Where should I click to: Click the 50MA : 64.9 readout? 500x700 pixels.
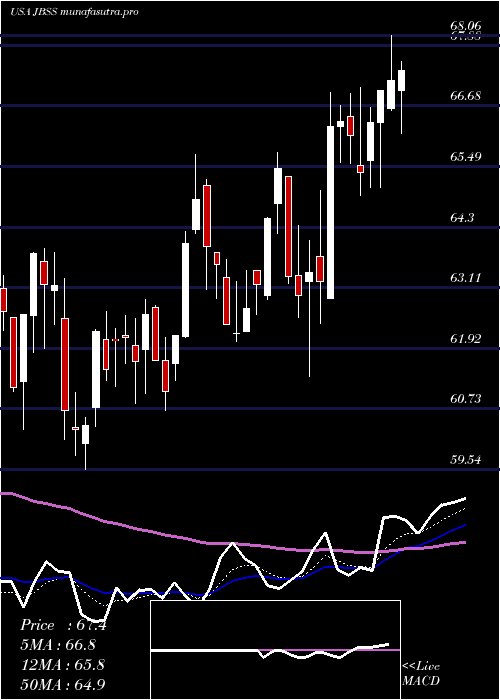click(x=62, y=684)
